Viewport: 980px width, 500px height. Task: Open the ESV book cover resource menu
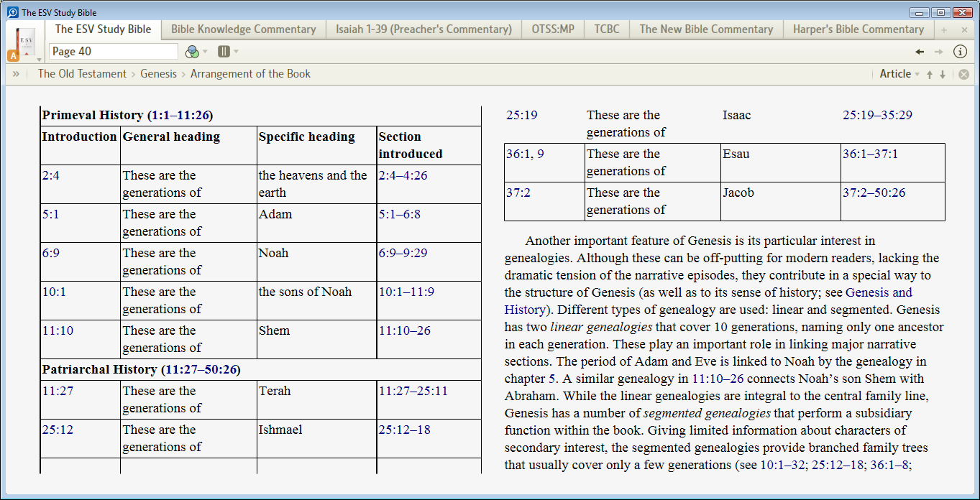pos(25,45)
